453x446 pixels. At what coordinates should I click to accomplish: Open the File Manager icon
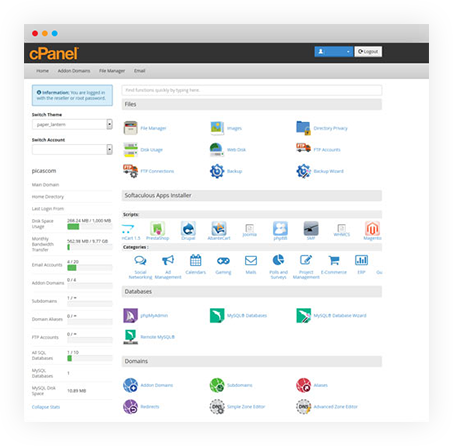130,128
